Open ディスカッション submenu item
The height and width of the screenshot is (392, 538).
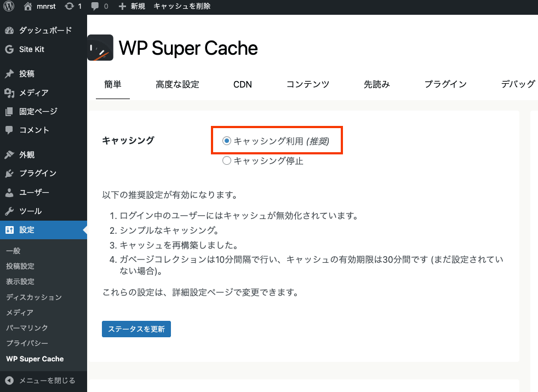[x=34, y=297]
